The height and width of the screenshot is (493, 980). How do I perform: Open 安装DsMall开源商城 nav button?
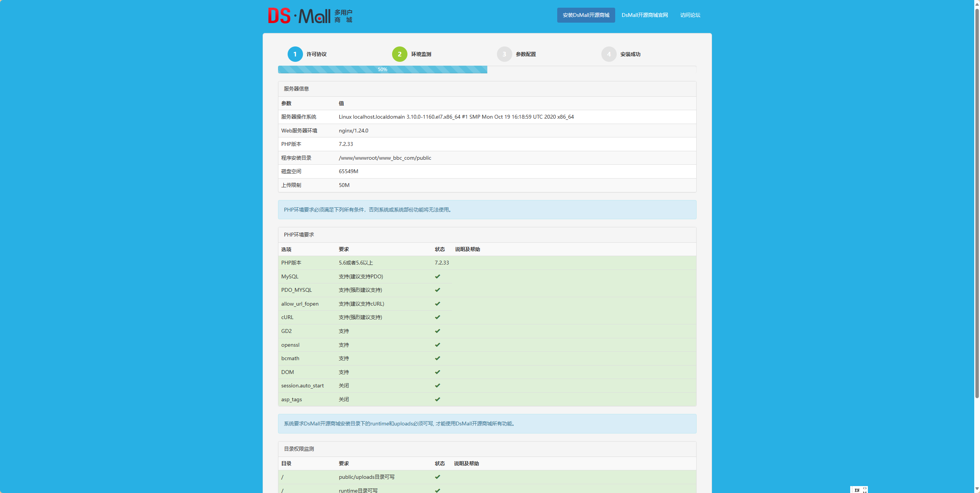[586, 15]
